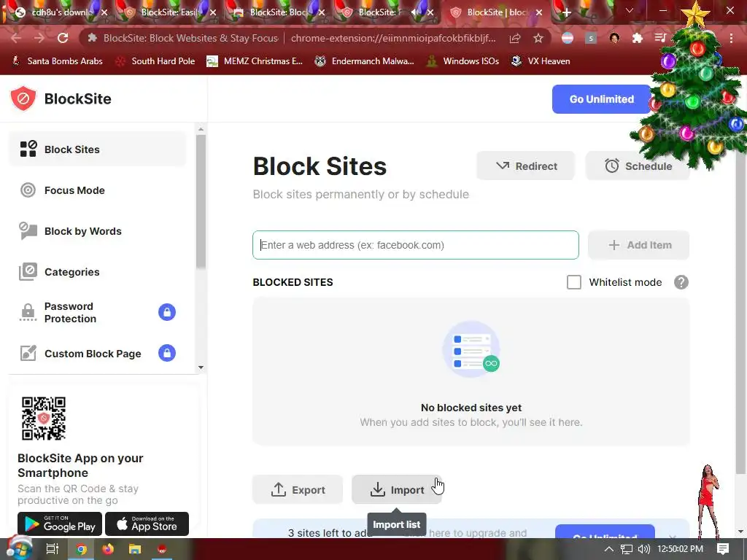Click the Custom Block Page lock badge
This screenshot has height=560, width=747.
coord(167,354)
